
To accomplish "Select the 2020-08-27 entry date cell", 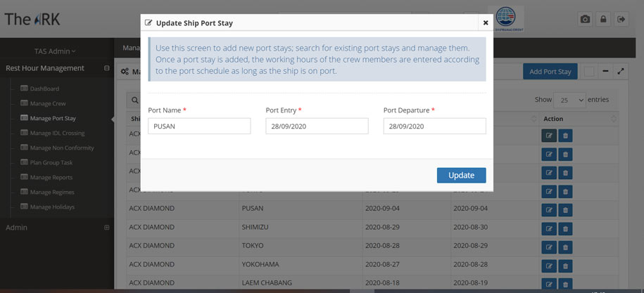I will point(382,264).
